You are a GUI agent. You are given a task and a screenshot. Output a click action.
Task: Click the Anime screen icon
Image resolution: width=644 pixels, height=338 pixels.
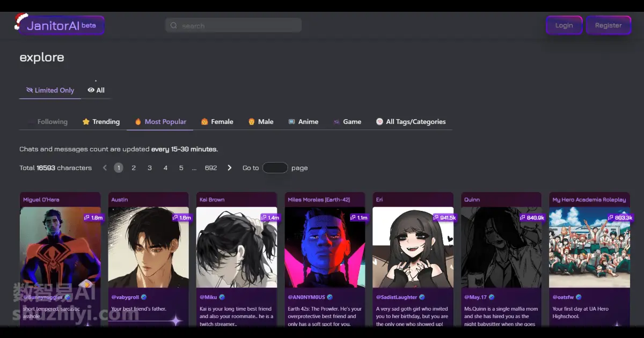(291, 122)
